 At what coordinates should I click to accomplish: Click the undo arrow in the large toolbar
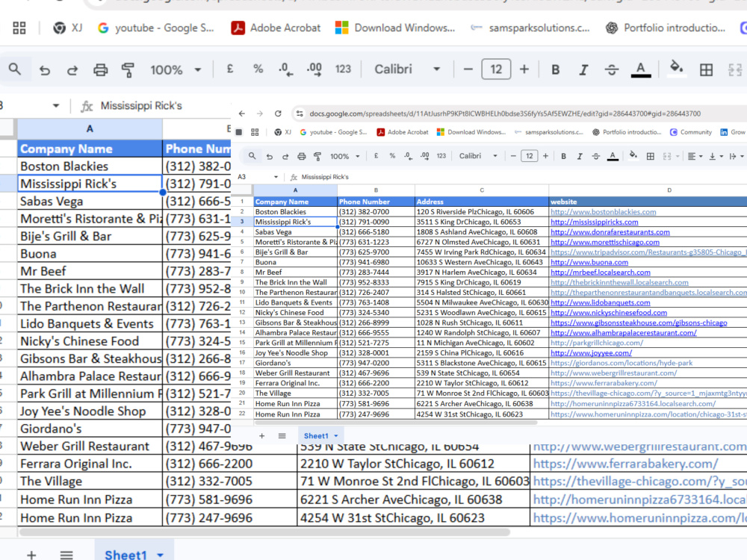click(x=45, y=70)
